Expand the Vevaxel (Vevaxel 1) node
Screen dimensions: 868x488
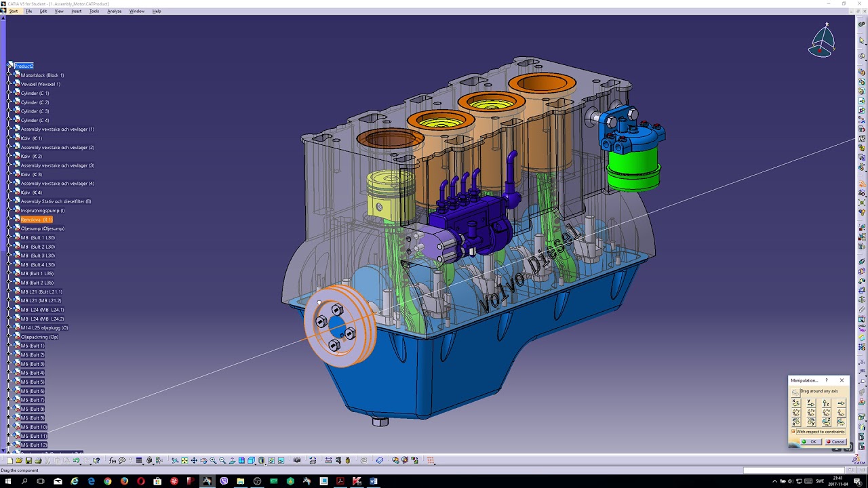click(x=9, y=84)
